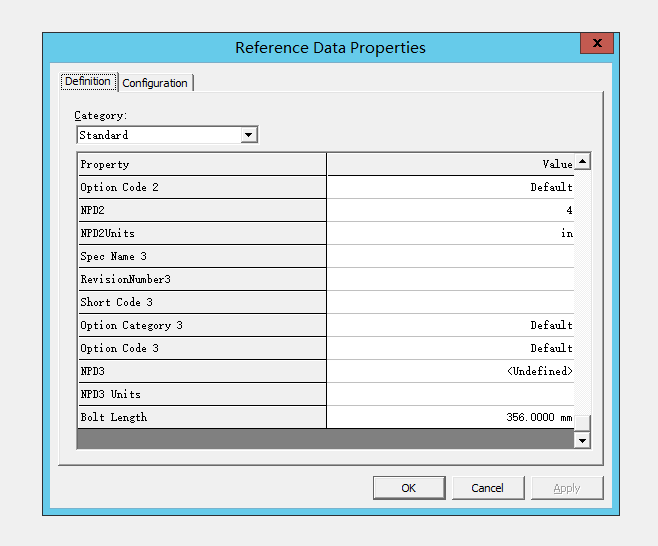Select the NPD2Units property label
Image resolution: width=658 pixels, height=546 pixels.
coord(202,233)
